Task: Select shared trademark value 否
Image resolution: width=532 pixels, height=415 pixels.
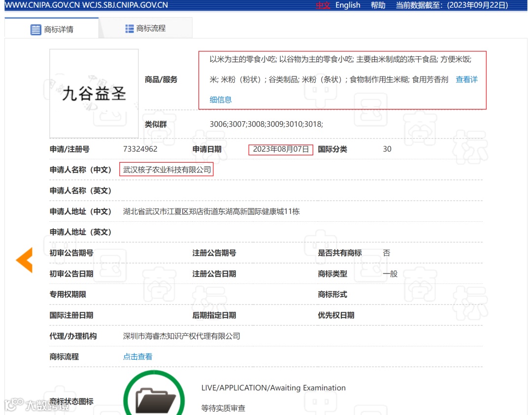Action: point(387,253)
